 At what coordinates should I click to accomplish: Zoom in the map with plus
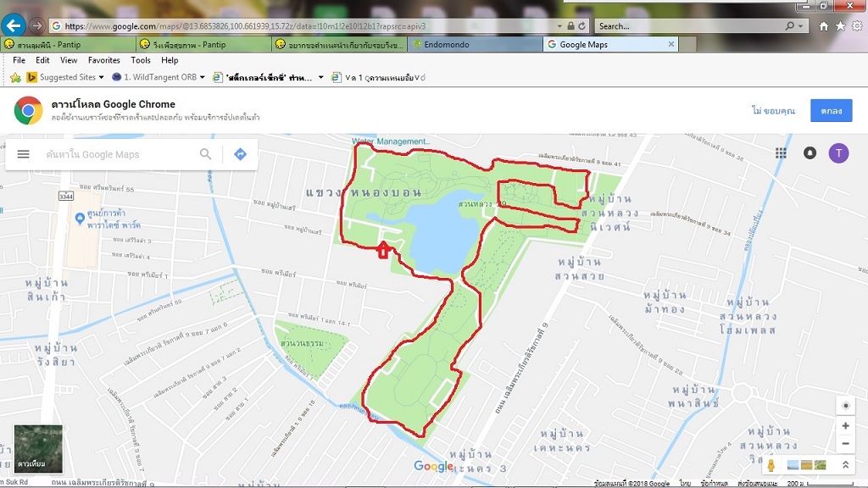tap(845, 425)
